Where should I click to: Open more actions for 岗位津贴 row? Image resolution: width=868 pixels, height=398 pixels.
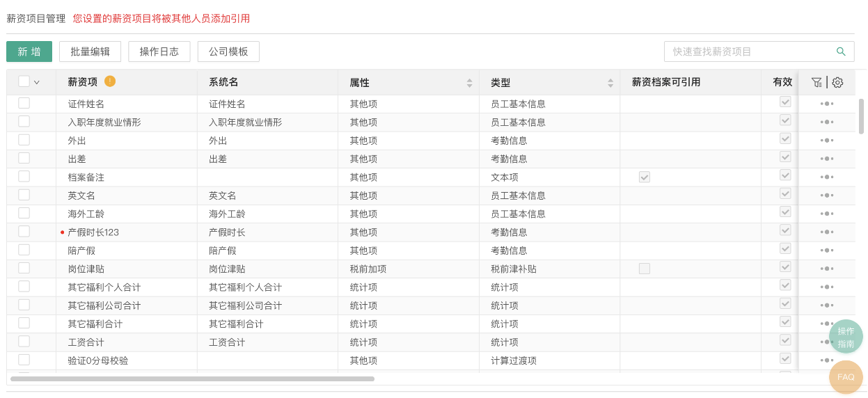coord(826,269)
